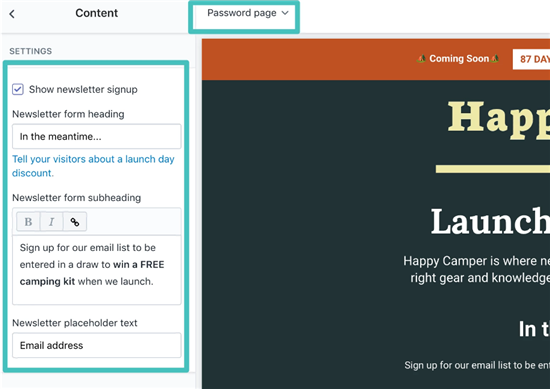Click the tent emoji after Coming Soon

pyautogui.click(x=495, y=59)
